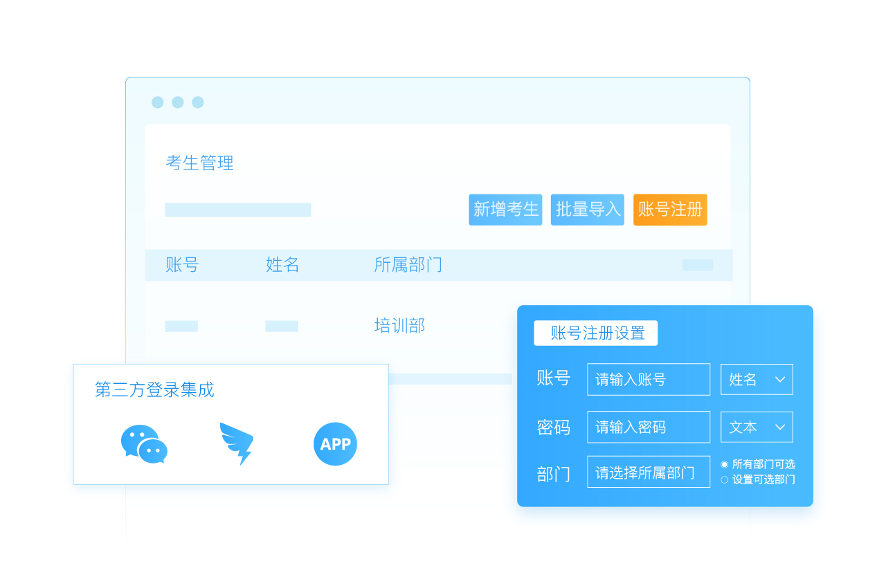Click the 账号注册设置 tab header

[x=595, y=333]
